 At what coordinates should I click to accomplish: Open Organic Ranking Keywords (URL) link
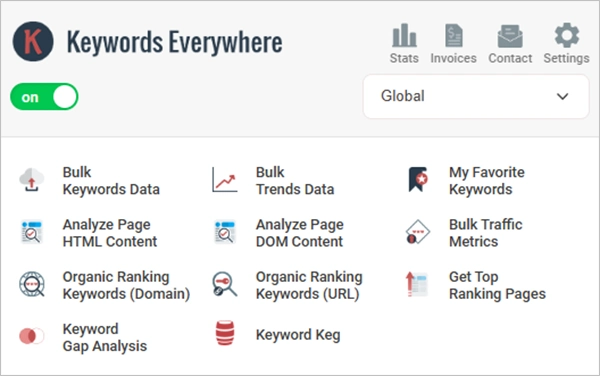[x=309, y=285]
